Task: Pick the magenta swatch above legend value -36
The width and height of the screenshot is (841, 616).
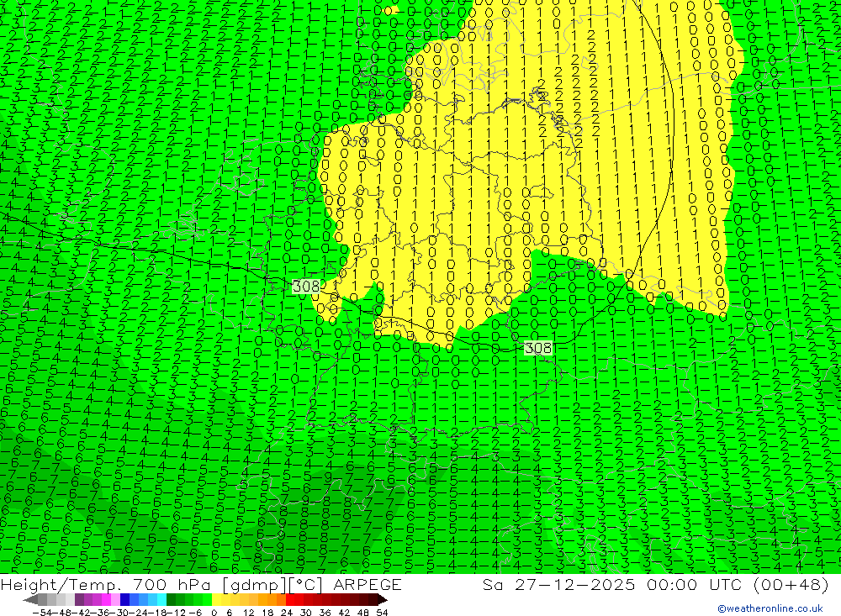Action: click(x=106, y=599)
